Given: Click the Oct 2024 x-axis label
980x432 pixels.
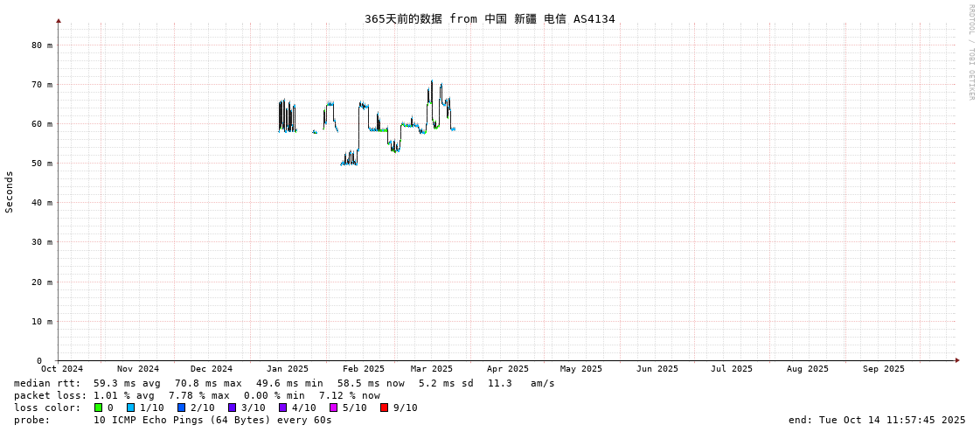Looking at the screenshot, I should pyautogui.click(x=62, y=369).
